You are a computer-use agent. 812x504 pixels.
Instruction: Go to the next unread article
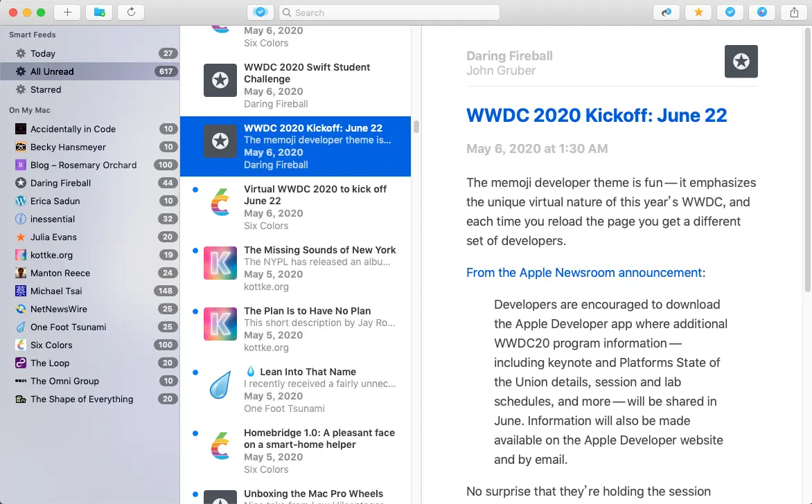pos(667,12)
